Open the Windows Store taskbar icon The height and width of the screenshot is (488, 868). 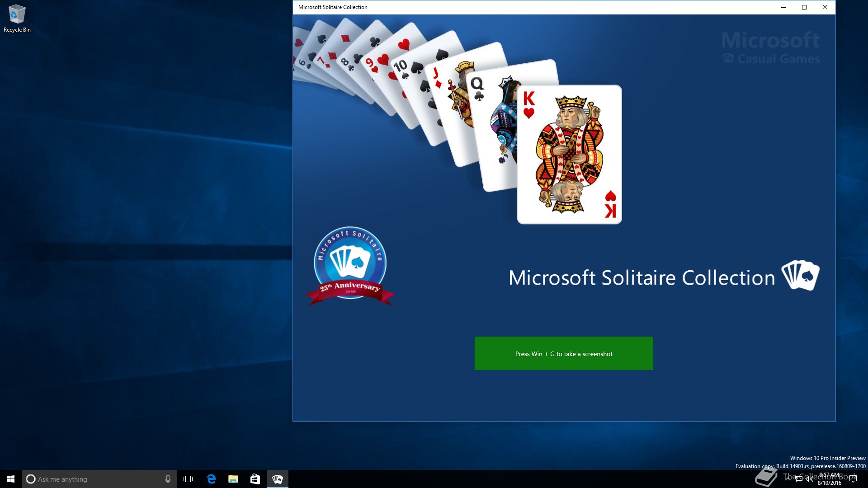click(255, 479)
